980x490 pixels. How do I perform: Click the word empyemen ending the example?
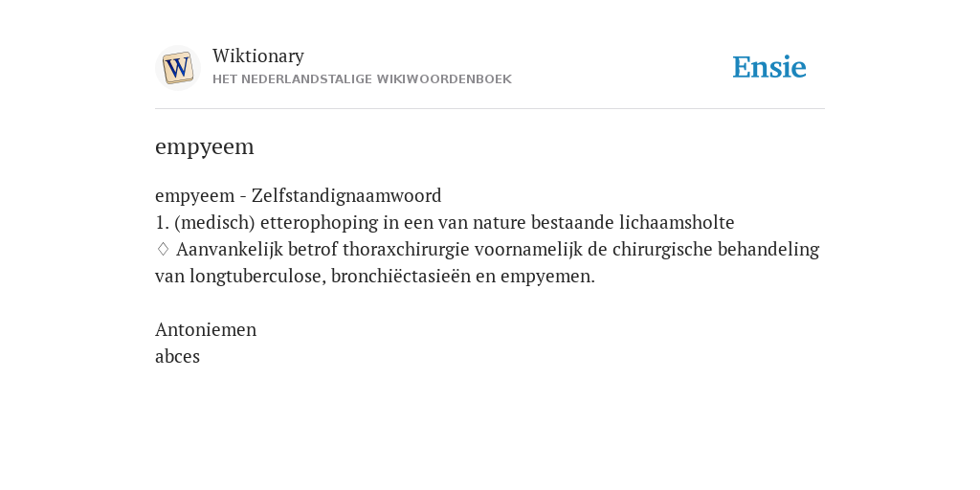(x=547, y=277)
